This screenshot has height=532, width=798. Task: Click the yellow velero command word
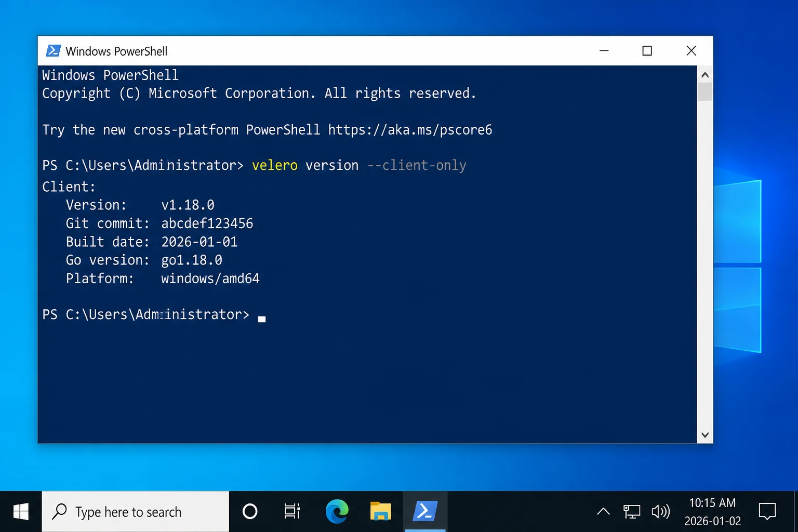tap(275, 165)
